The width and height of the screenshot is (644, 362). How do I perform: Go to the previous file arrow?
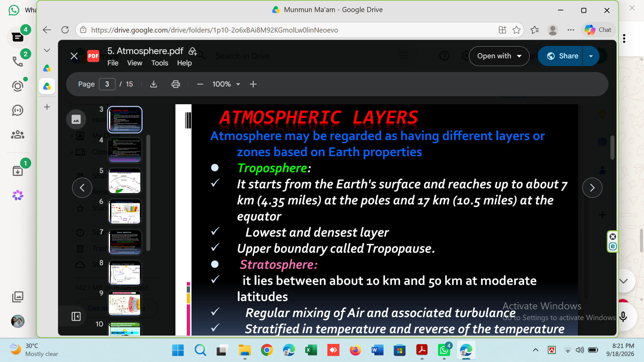82,188
